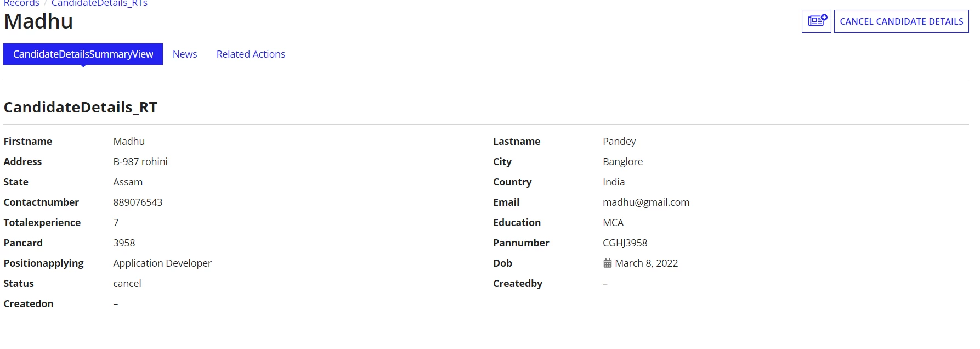The image size is (980, 349).
Task: Click the news post icon with plus
Action: click(816, 21)
